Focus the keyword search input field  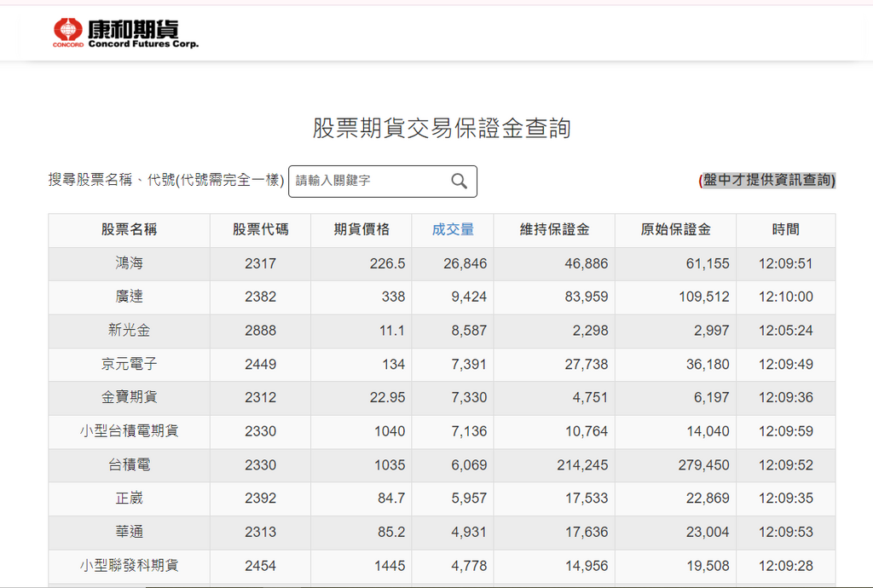tap(383, 182)
